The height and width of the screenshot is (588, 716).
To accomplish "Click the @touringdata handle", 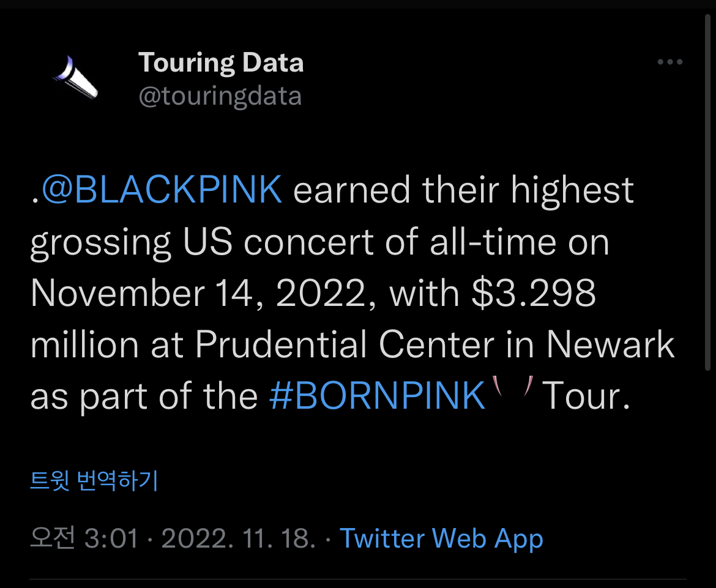I will [220, 97].
